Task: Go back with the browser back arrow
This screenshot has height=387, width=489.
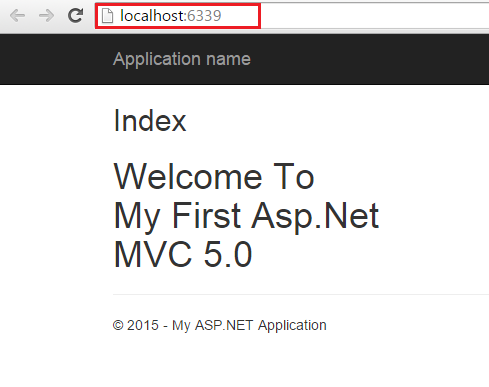Action: coord(17,16)
